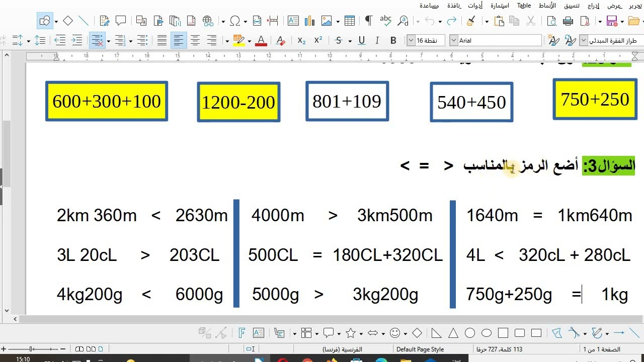Expand the Undo history dropdown arrow

(440, 21)
